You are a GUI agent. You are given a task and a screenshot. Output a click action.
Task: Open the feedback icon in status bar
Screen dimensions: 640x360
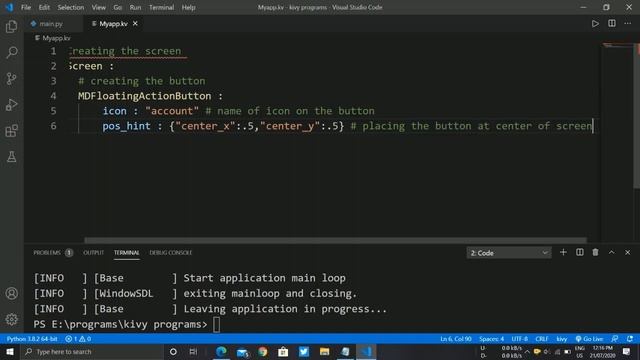pyautogui.click(x=614, y=339)
